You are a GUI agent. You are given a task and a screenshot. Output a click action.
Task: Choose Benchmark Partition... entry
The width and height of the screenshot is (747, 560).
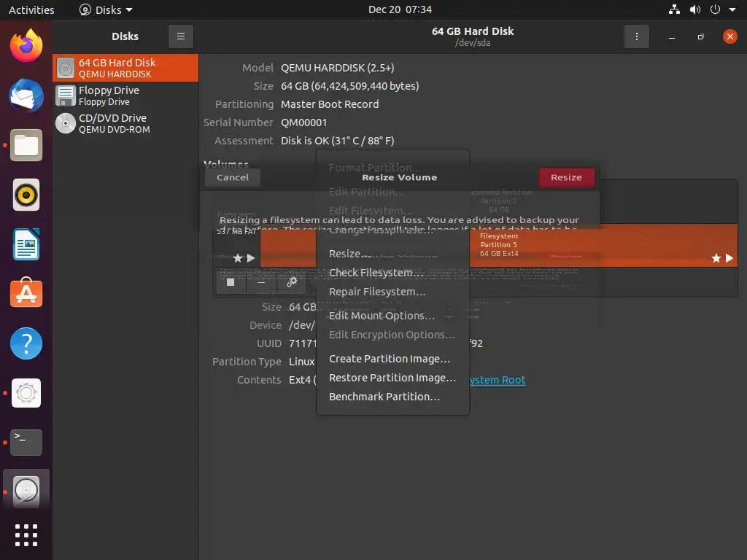tap(392, 397)
